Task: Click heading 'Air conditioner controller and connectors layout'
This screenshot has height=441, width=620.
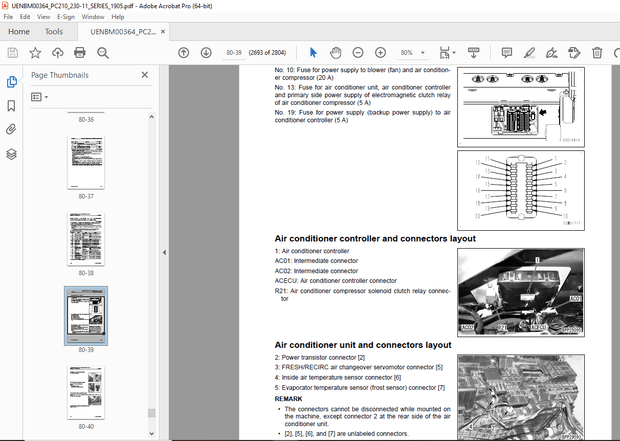Action: tap(375, 238)
